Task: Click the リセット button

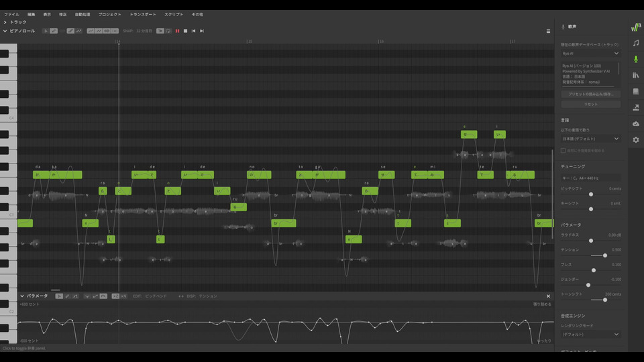Action: click(x=590, y=105)
